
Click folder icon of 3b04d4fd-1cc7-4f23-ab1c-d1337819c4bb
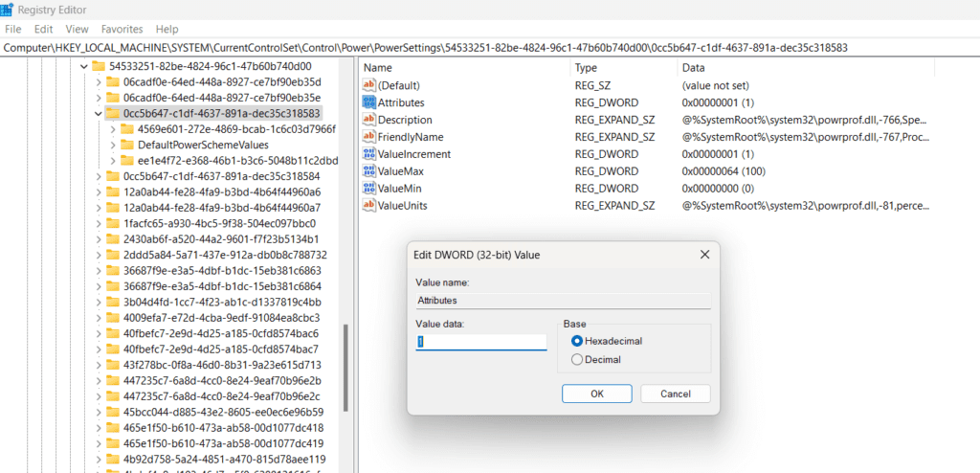click(x=113, y=303)
